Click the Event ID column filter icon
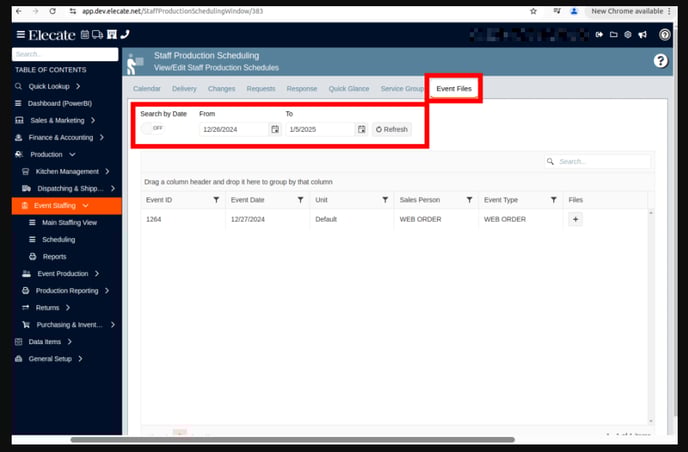The width and height of the screenshot is (688, 452). [x=216, y=200]
